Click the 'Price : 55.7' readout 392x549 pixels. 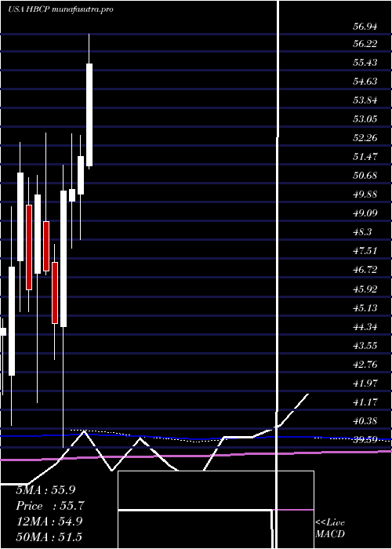[50, 506]
